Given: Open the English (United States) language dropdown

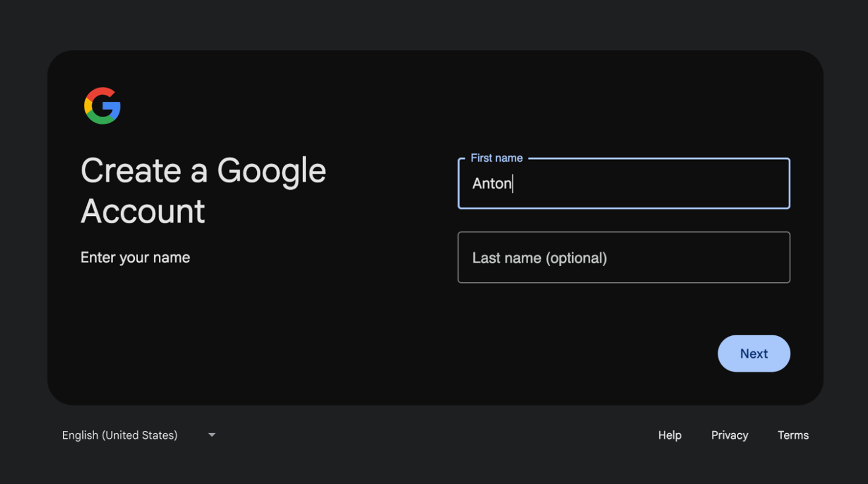Looking at the screenshot, I should 139,435.
